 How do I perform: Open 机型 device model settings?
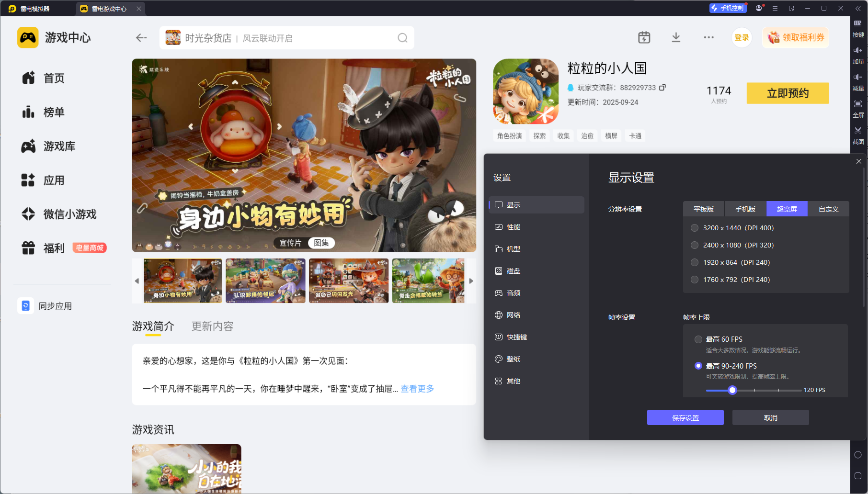[x=537, y=249]
